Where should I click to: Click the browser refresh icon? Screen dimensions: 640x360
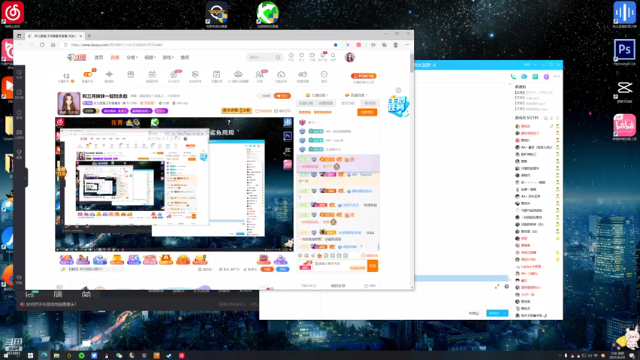42,45
